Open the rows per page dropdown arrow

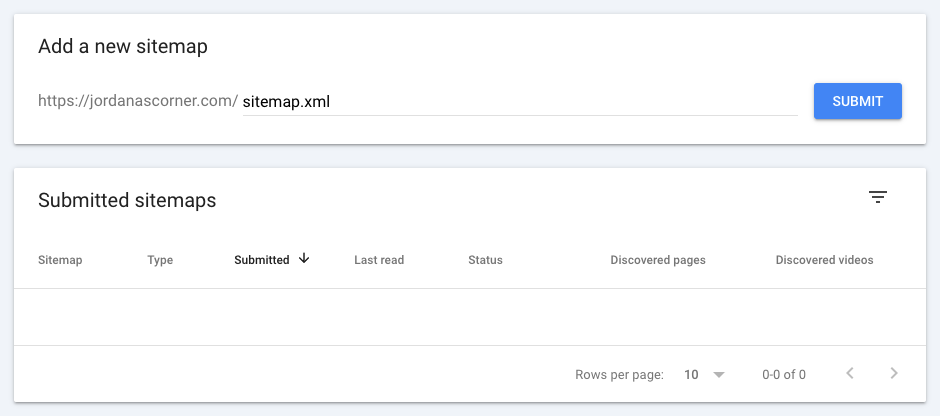click(x=718, y=375)
